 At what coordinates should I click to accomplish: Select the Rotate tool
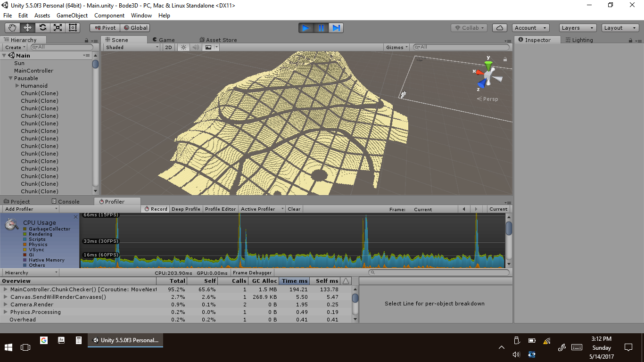coord(42,28)
